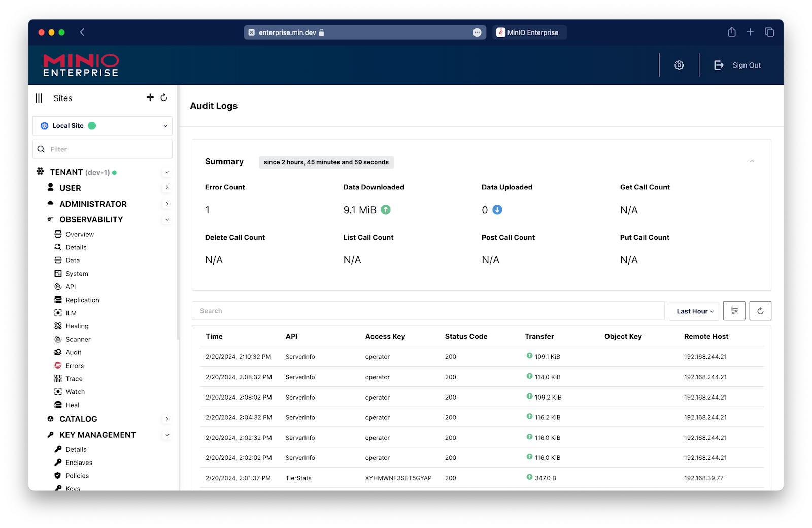812x528 pixels.
Task: Toggle the sidebar with three-bar icon
Action: [x=39, y=98]
